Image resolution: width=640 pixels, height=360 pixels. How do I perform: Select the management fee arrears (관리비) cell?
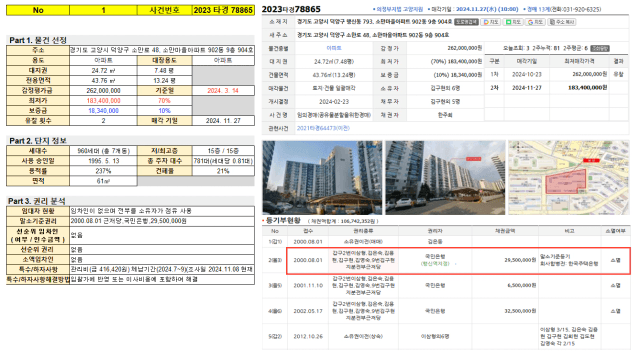pyautogui.click(x=162, y=269)
